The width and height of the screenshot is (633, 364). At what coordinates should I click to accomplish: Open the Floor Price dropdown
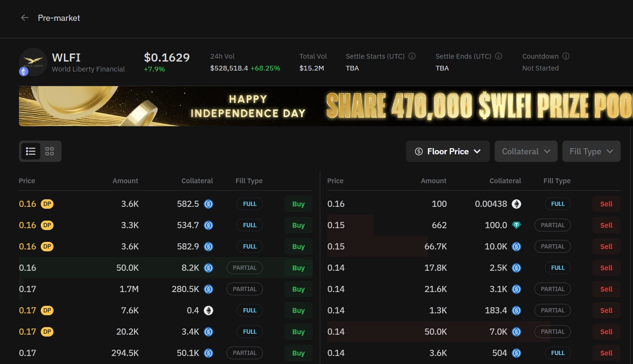(x=448, y=151)
